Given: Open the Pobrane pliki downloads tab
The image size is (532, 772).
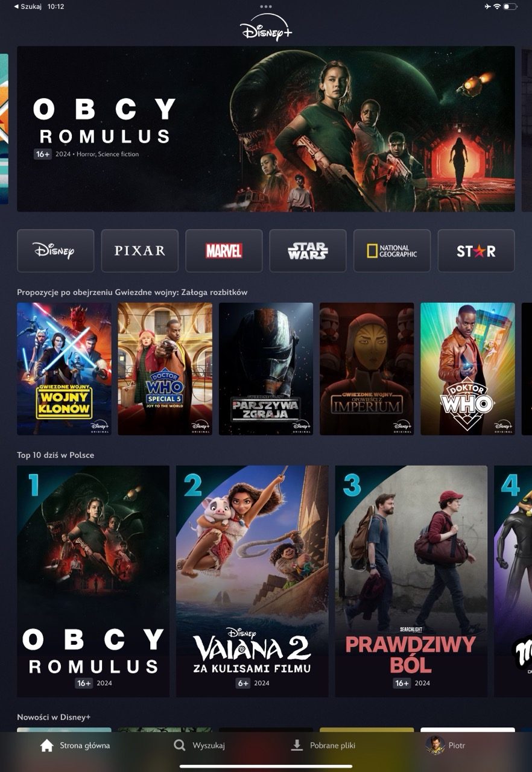Looking at the screenshot, I should click(323, 745).
